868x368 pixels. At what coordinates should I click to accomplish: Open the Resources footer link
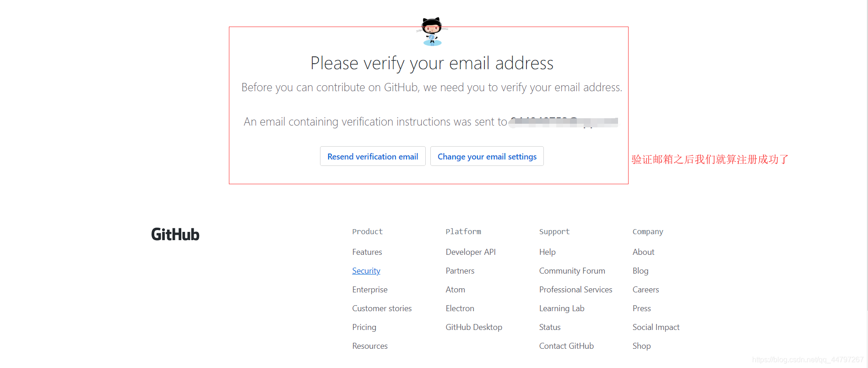tap(370, 346)
